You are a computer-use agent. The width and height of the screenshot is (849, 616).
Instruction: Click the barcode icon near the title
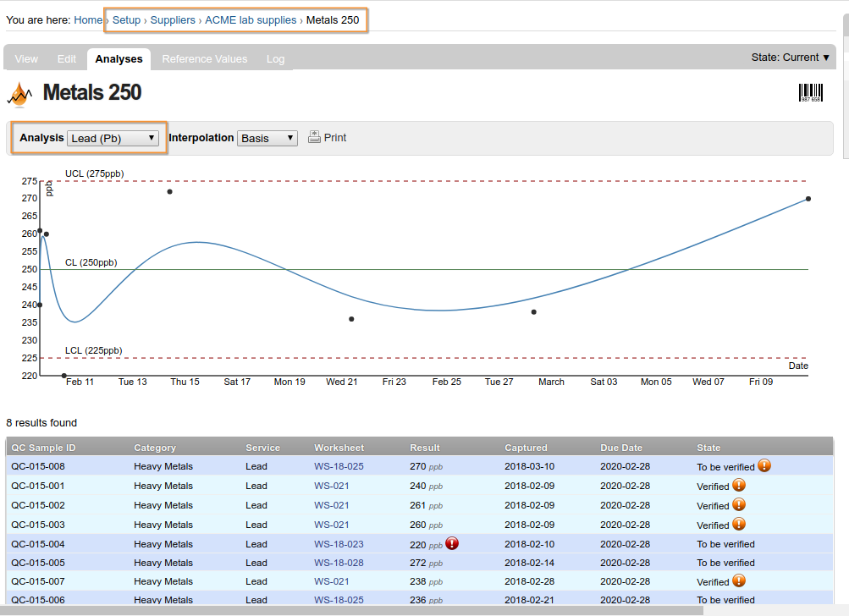click(810, 93)
